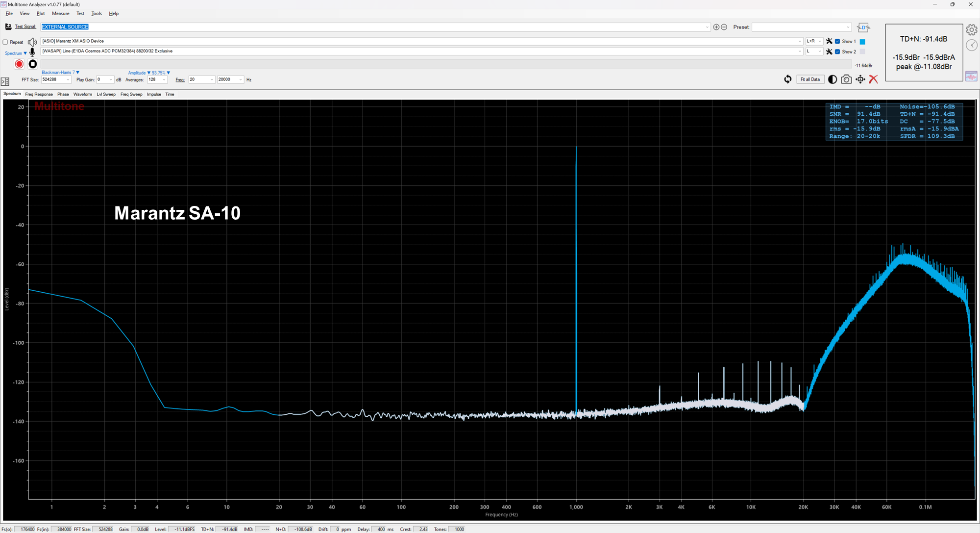This screenshot has height=533, width=980.
Task: Click the measurement stats box in plot
Action: tap(894, 122)
